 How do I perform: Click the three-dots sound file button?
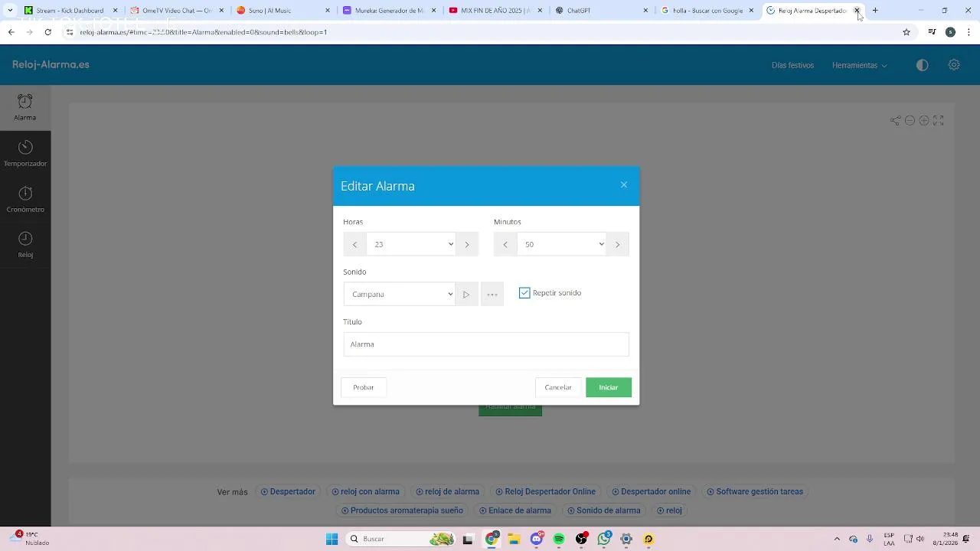coord(492,295)
